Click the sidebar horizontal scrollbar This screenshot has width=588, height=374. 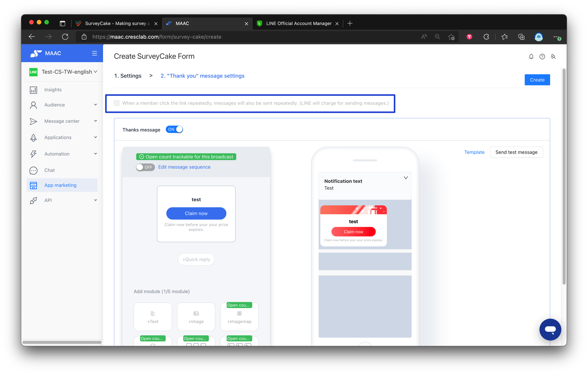point(62,343)
